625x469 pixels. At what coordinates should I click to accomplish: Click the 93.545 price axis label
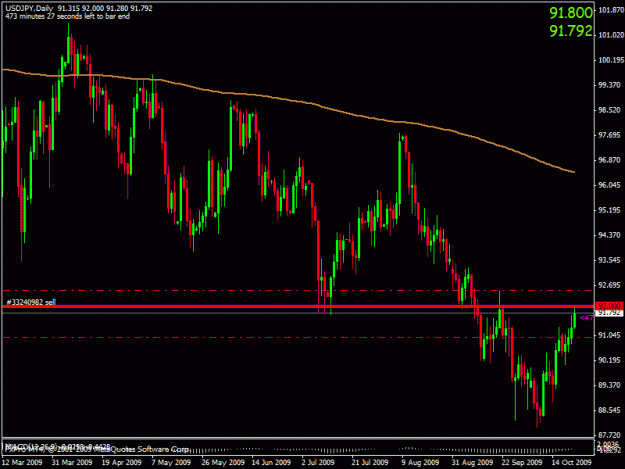click(x=611, y=260)
